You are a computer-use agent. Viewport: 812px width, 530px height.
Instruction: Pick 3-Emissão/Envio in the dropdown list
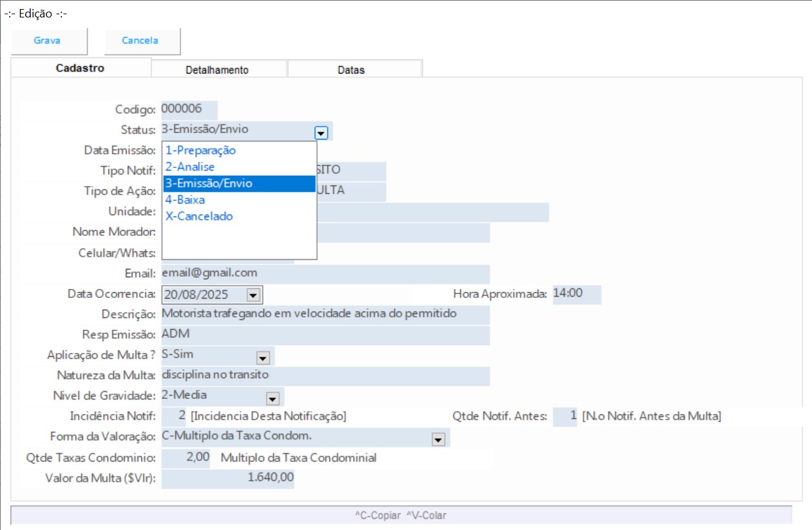[208, 184]
